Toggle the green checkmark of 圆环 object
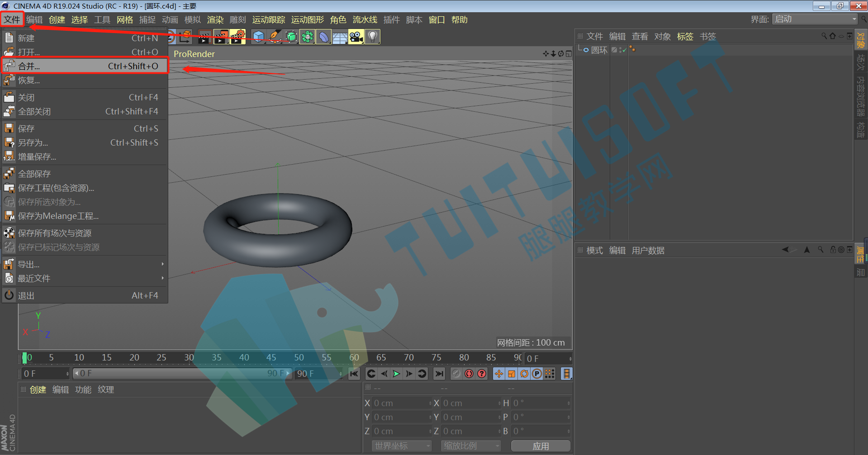This screenshot has height=455, width=868. pyautogui.click(x=624, y=50)
